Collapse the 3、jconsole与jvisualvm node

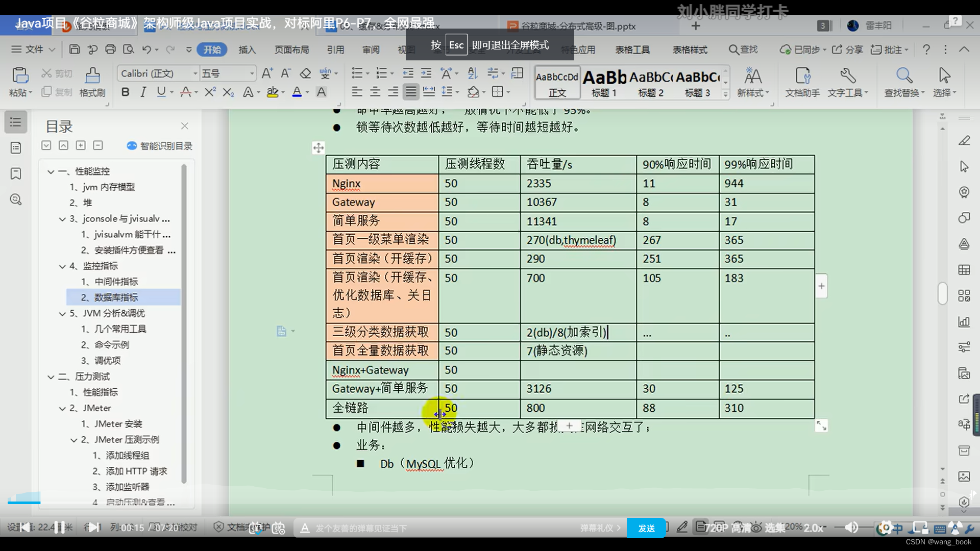pos(62,219)
